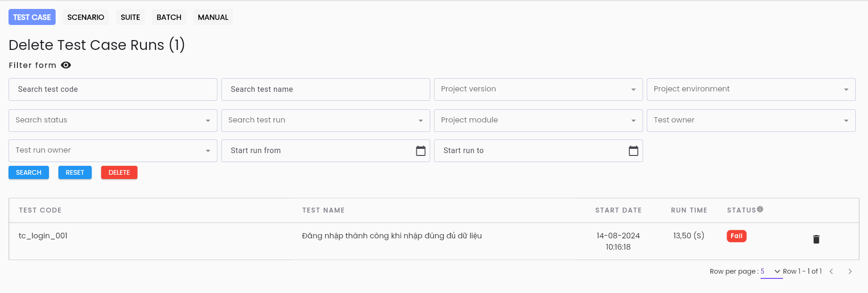Click the 14-08-2024 start date cell
The height and width of the screenshot is (293, 868).
click(618, 241)
